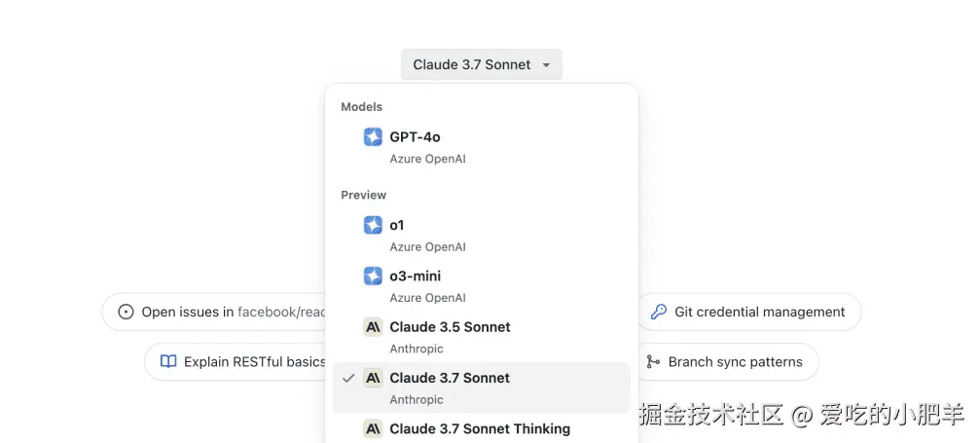
Task: Click the Claude 3.5 Sonnet Anthropic logo
Action: (373, 327)
